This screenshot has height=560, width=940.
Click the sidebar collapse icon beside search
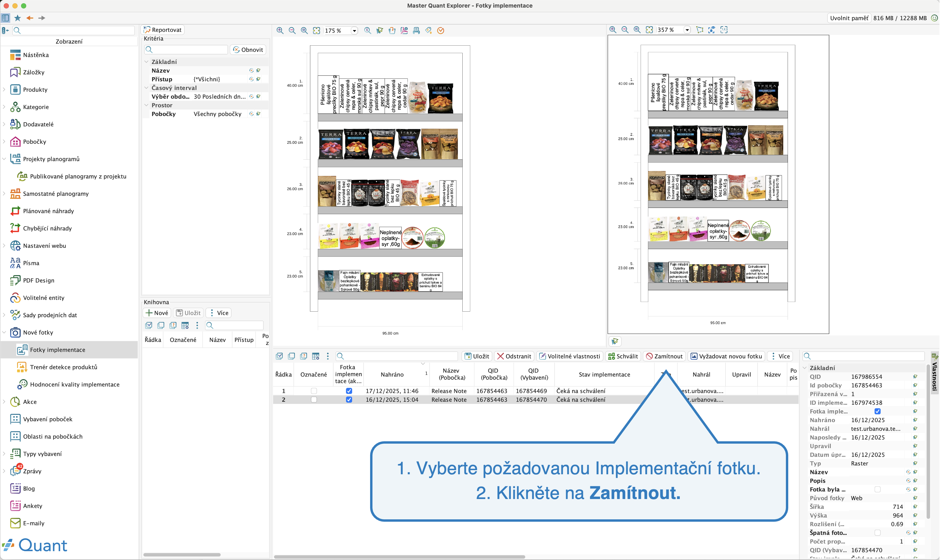point(5,31)
